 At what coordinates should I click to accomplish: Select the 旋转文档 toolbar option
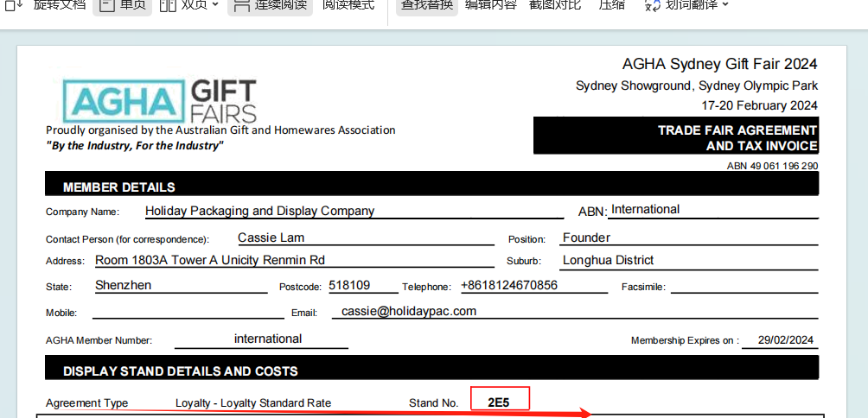pyautogui.click(x=60, y=4)
